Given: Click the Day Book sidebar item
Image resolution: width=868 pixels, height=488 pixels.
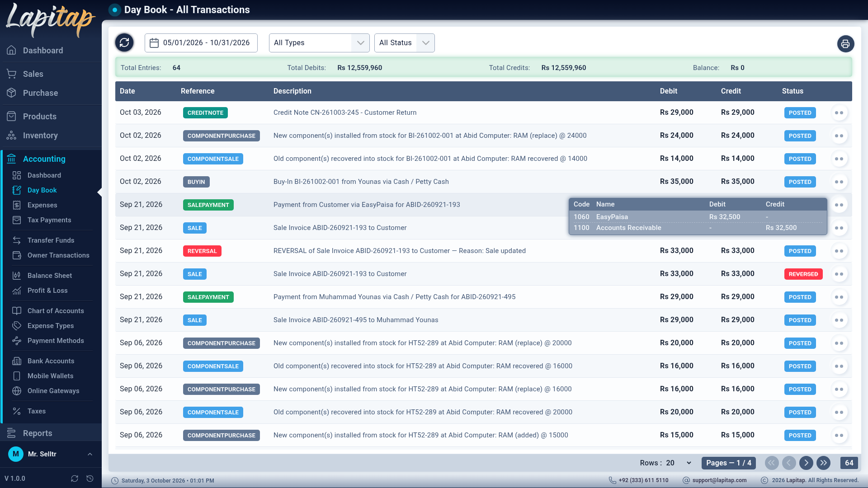Looking at the screenshot, I should 42,190.
